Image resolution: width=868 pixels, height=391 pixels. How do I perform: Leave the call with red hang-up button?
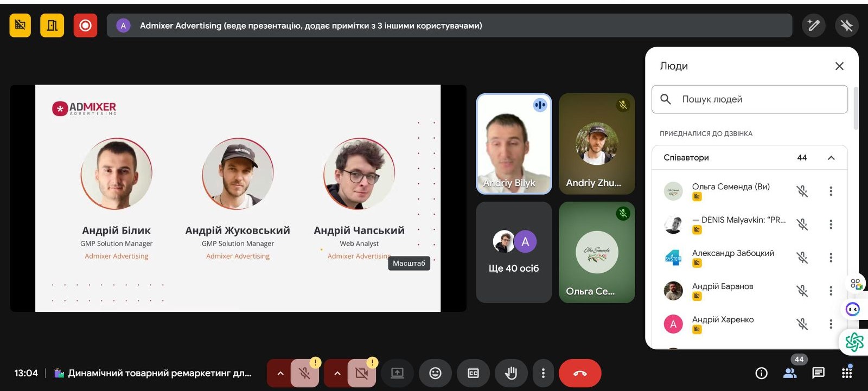point(580,373)
